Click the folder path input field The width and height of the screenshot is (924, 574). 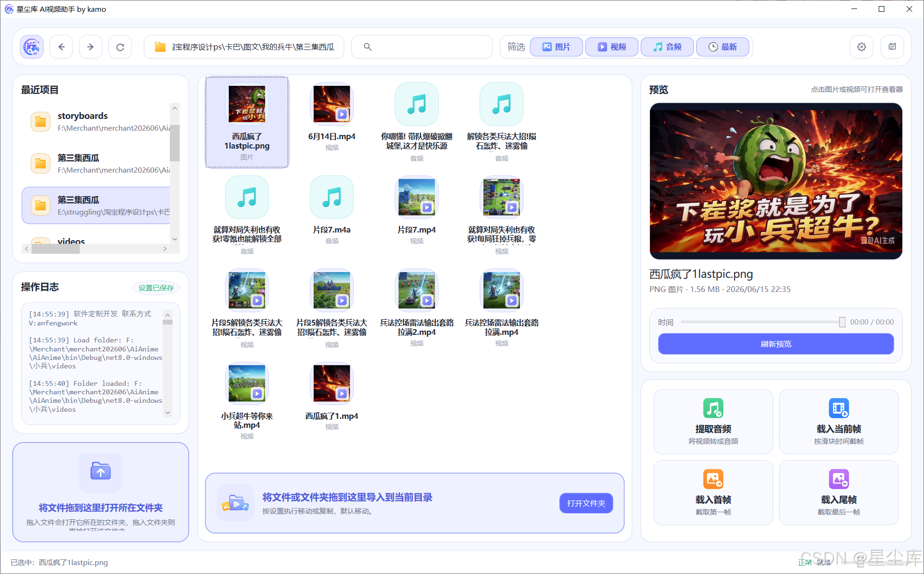point(244,47)
